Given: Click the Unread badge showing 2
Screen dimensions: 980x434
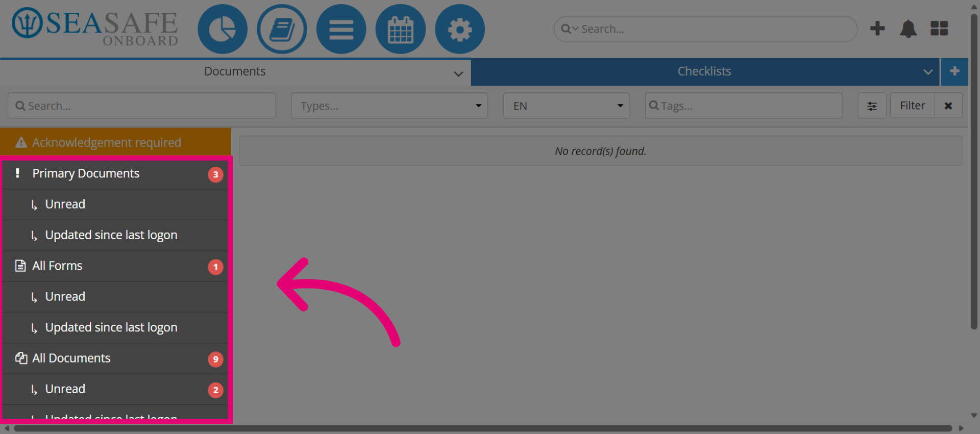Looking at the screenshot, I should point(215,390).
